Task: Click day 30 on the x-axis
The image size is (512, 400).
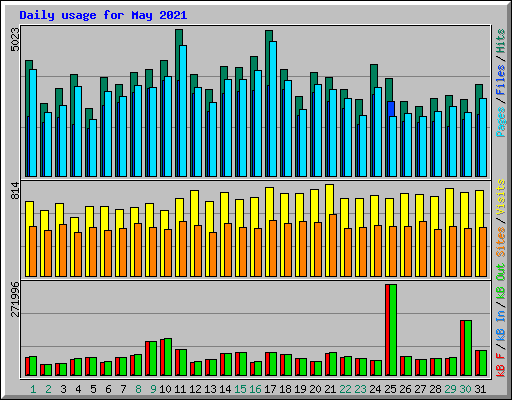Action: [x=465, y=389]
